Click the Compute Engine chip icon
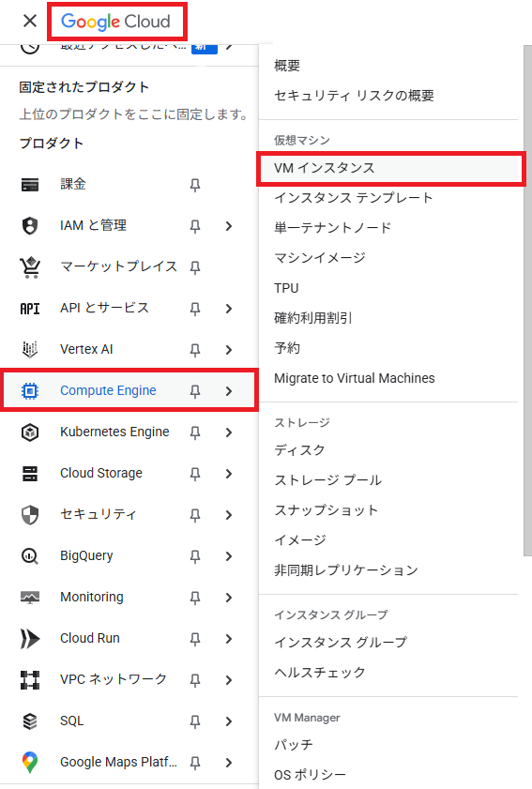 (30, 390)
